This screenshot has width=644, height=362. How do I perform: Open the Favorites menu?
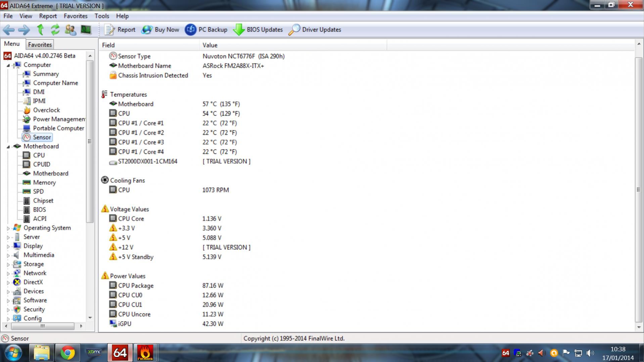point(76,16)
